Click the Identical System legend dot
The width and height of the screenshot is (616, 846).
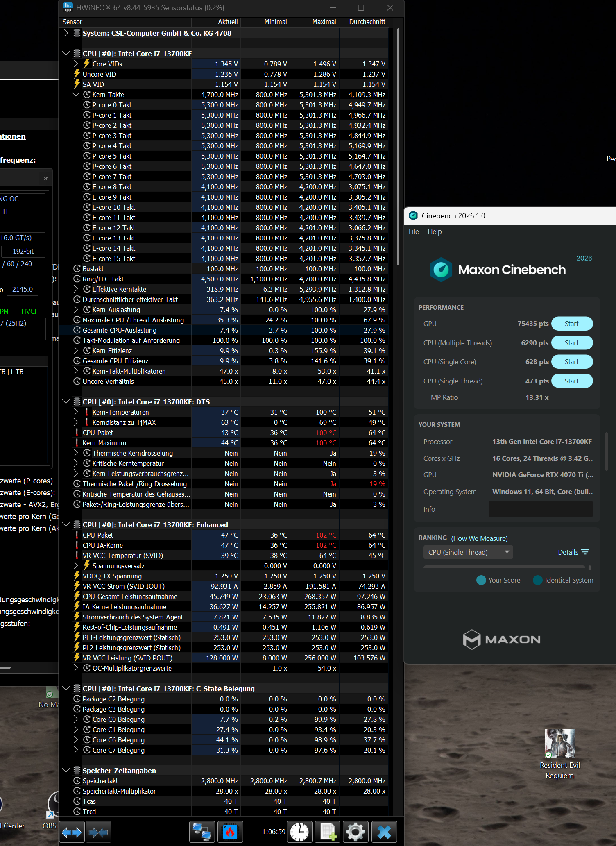pos(538,580)
